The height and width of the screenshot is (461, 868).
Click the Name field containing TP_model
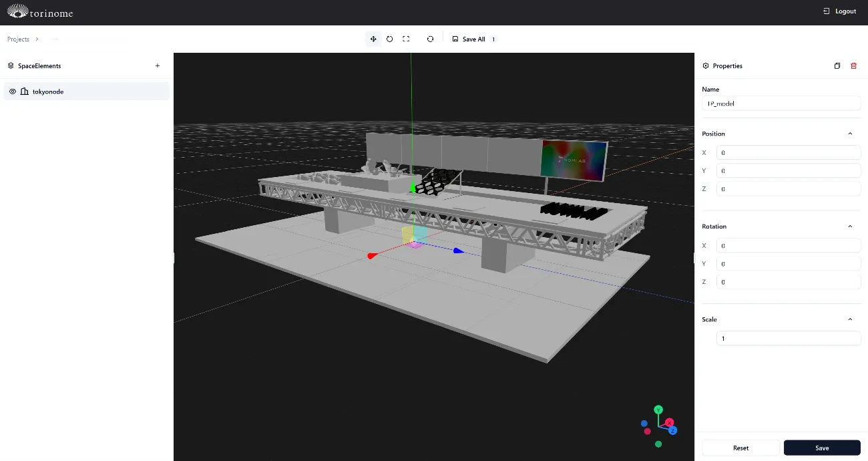781,103
